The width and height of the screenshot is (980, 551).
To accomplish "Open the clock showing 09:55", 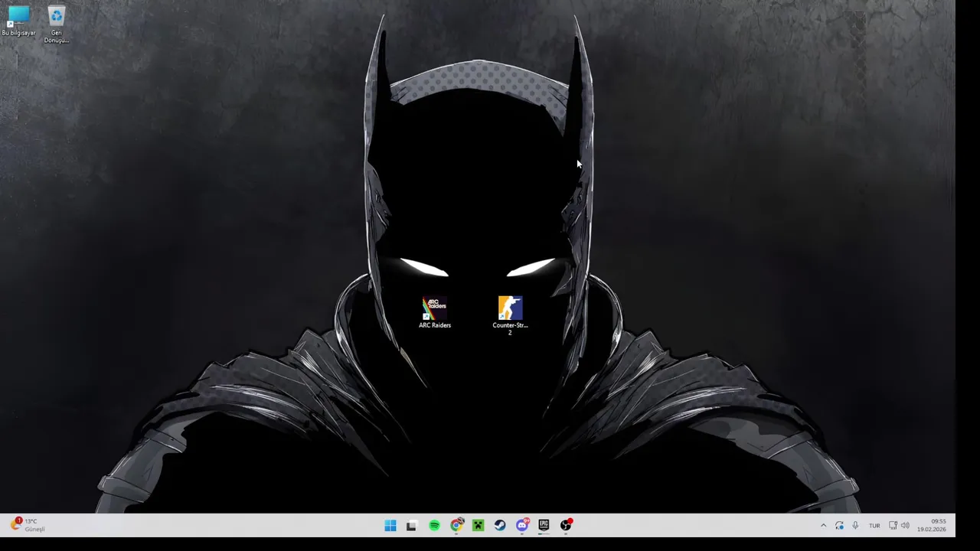I will (x=933, y=526).
